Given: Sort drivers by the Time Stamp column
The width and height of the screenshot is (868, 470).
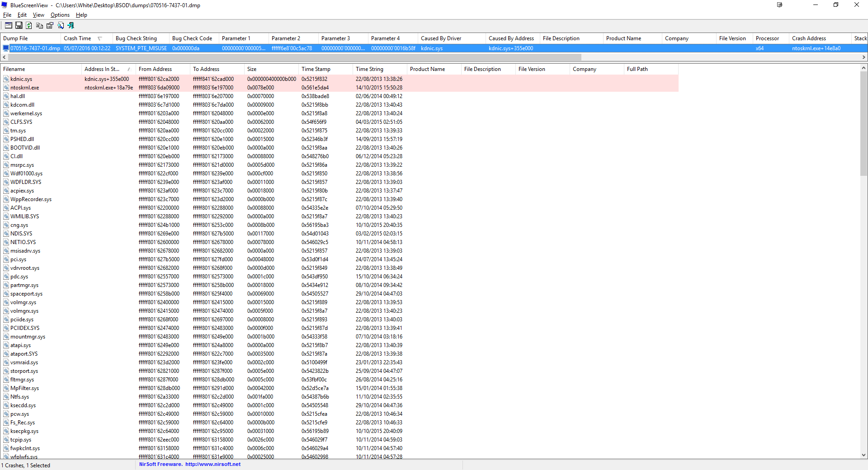Looking at the screenshot, I should [325, 69].
